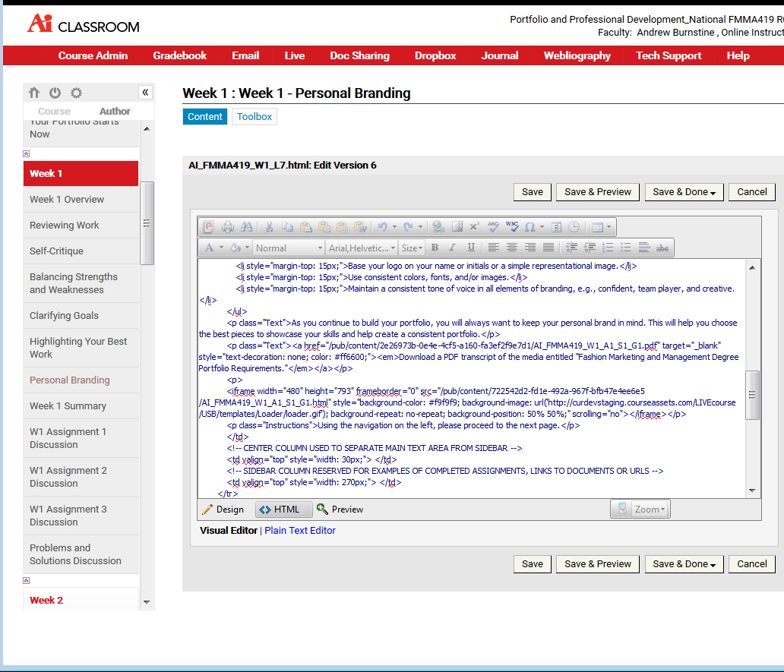
Task: Run the W3C validator icon
Action: click(x=511, y=227)
